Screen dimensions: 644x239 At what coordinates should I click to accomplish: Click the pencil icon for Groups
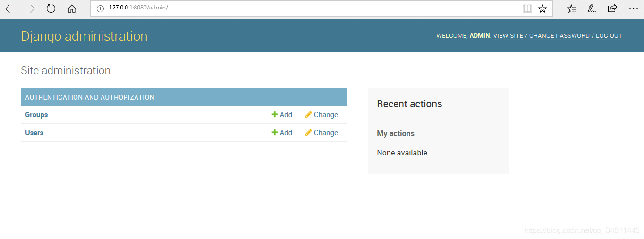pos(309,114)
